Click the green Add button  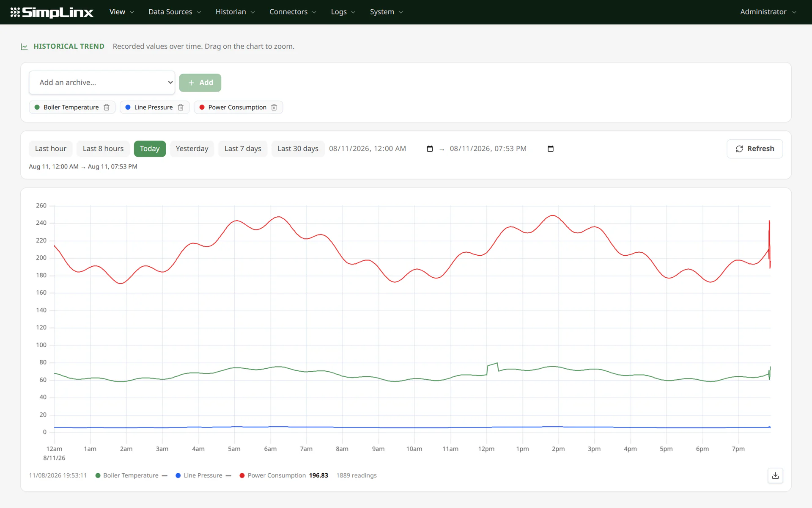point(200,83)
